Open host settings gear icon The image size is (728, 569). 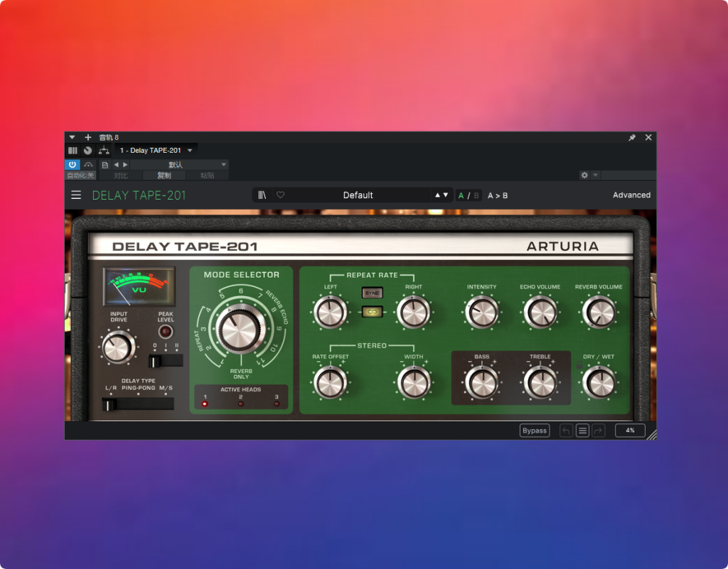coord(584,175)
